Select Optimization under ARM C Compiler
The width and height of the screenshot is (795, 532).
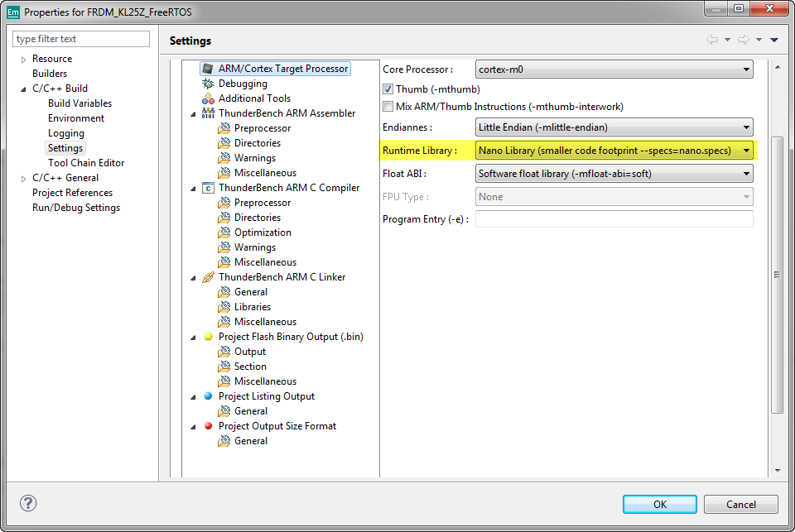pos(262,232)
